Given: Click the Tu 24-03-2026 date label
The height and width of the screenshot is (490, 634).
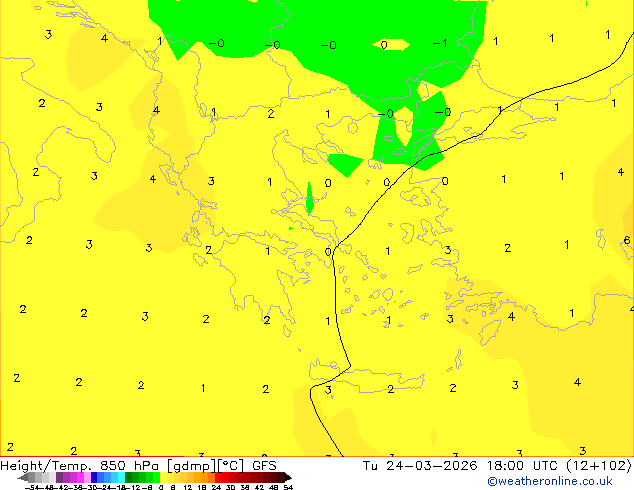Looking at the screenshot, I should 420,466.
